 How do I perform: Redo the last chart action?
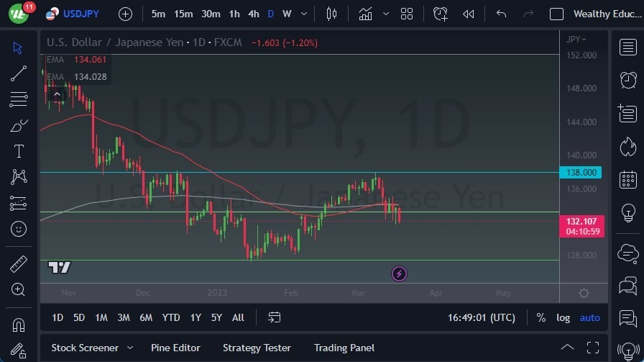[528, 14]
